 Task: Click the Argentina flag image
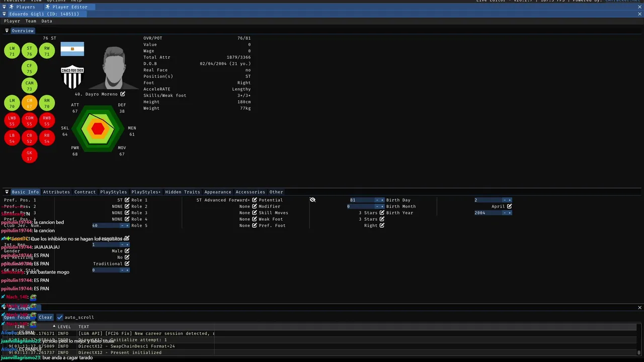[72, 49]
